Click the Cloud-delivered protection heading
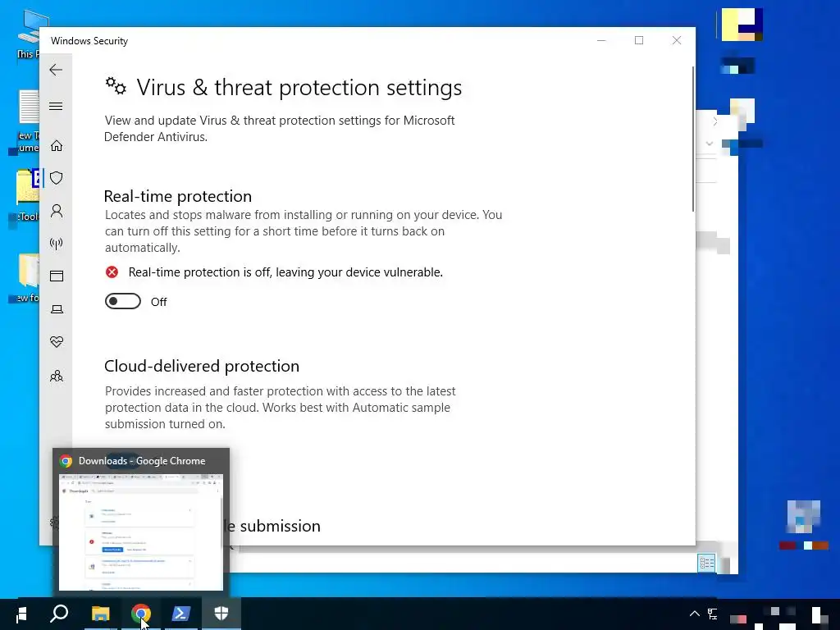Screen dimensions: 840x630 tap(202, 366)
